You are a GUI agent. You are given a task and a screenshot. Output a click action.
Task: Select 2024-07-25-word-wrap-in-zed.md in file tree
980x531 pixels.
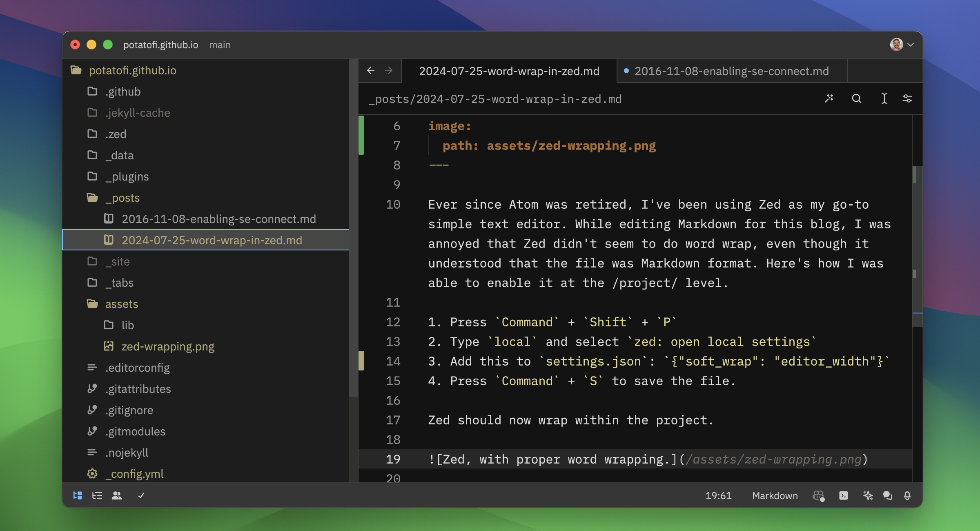206,240
